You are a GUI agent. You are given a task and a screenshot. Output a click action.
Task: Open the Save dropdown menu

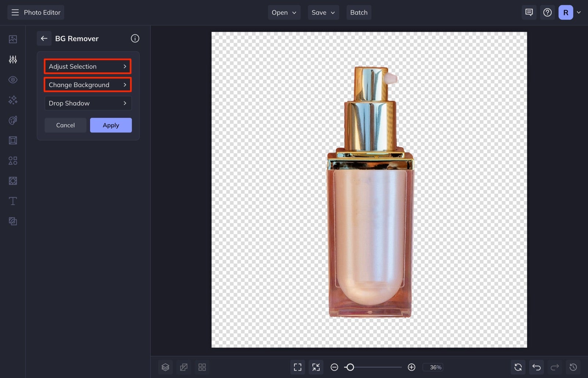(x=323, y=12)
